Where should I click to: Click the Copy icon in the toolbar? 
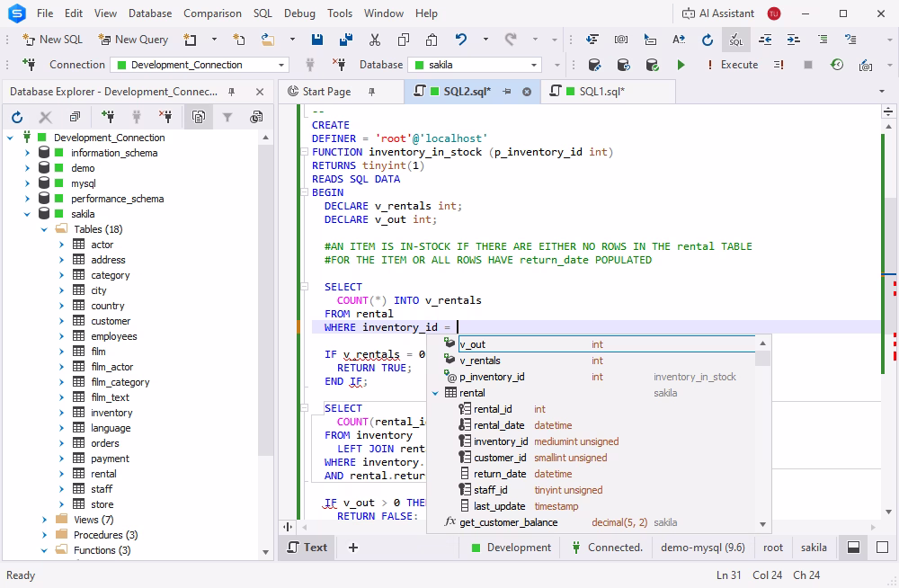click(x=404, y=40)
